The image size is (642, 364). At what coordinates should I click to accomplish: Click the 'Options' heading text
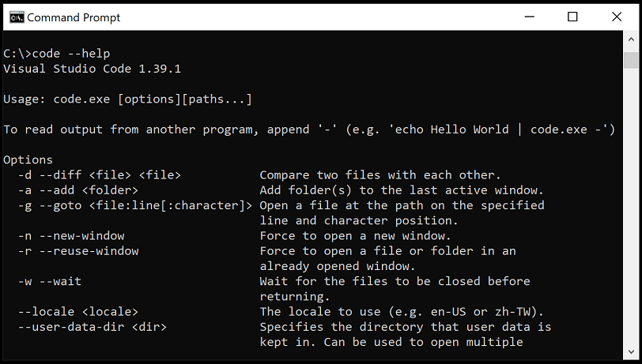(28, 160)
